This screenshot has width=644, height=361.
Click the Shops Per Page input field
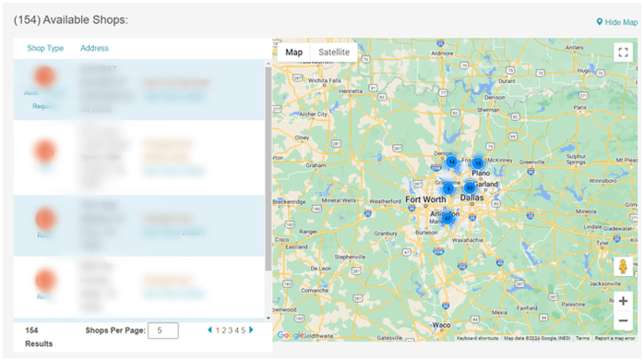pos(163,331)
